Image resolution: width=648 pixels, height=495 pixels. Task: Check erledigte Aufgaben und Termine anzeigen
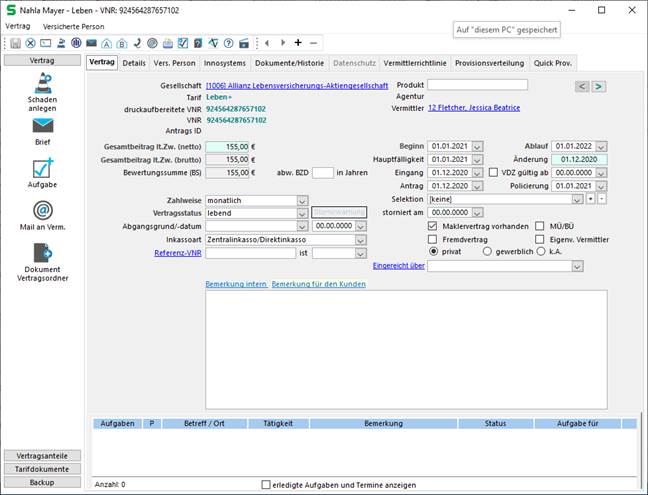[266, 484]
